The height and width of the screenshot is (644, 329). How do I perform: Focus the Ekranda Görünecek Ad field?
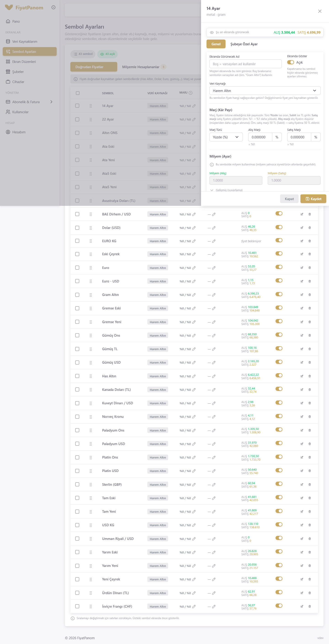(245, 64)
